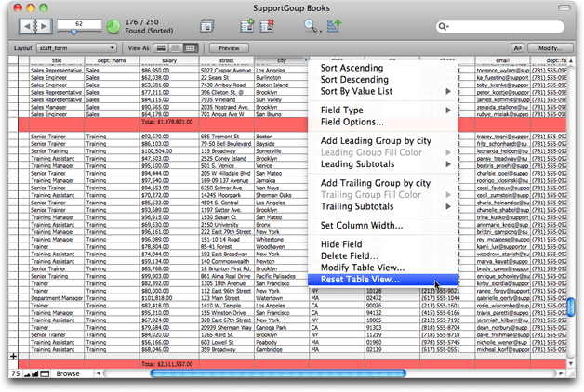Screen dimensions: 584x392
Task: Click the total 'Total: $1,378,821.00'
Action: pyautogui.click(x=166, y=122)
